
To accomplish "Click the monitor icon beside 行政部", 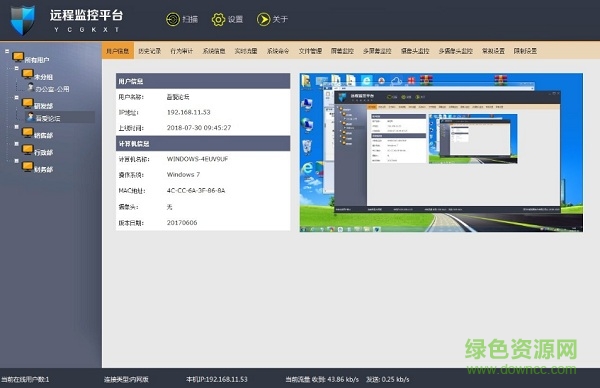I will 28,149.
